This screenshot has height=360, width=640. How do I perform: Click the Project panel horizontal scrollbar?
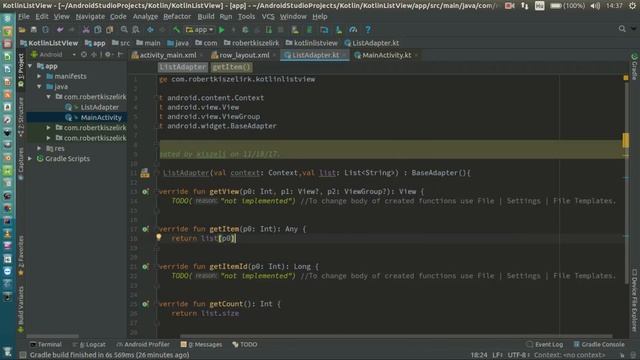(52, 336)
